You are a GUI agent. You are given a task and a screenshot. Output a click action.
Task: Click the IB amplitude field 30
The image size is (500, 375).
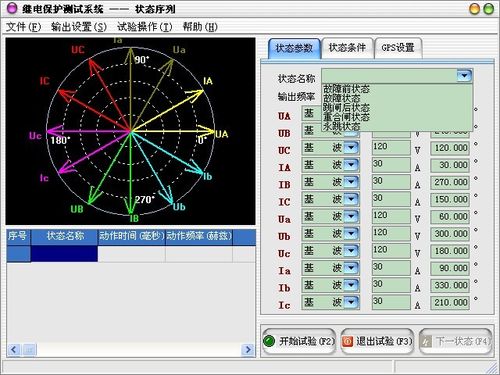coord(391,182)
